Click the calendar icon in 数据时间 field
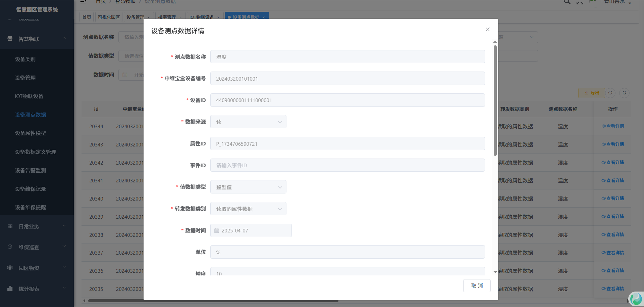This screenshot has height=307, width=644. [x=217, y=231]
